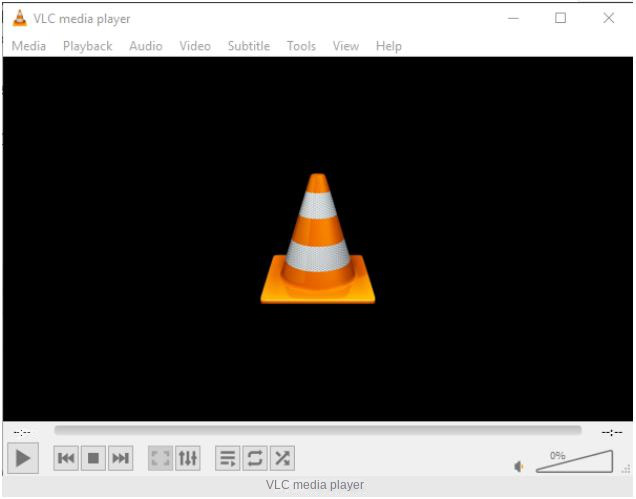
Task: Open the Subtitle menu
Action: tap(249, 46)
